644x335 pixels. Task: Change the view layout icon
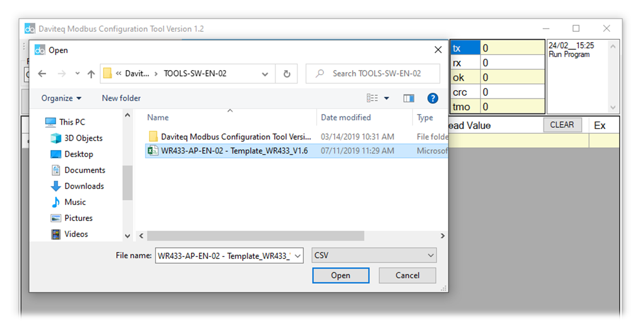[x=372, y=98]
